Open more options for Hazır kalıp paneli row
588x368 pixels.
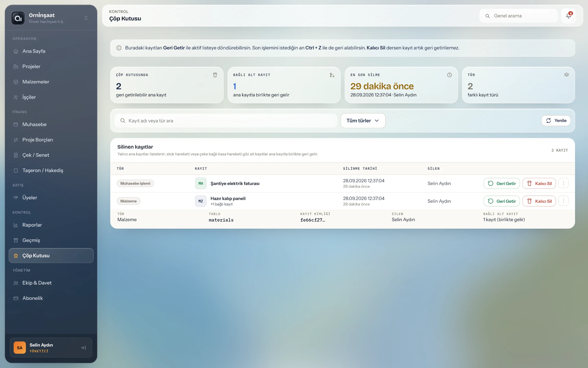[x=563, y=201]
